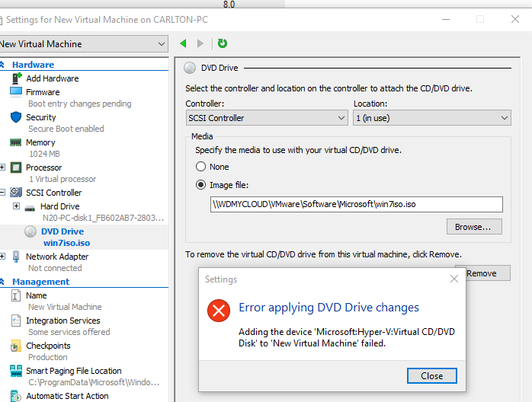This screenshot has width=532, height=402.
Task: Select Add Hardware in the tree
Action: 53,78
